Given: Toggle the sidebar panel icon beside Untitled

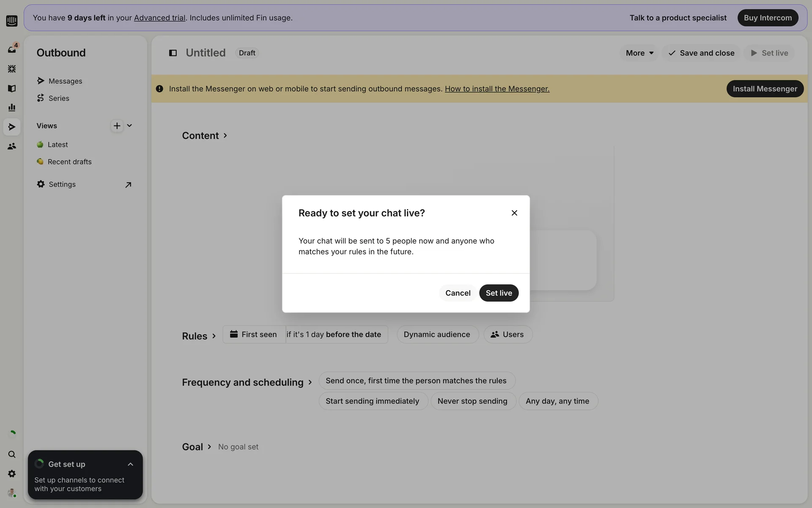Looking at the screenshot, I should 173,53.
